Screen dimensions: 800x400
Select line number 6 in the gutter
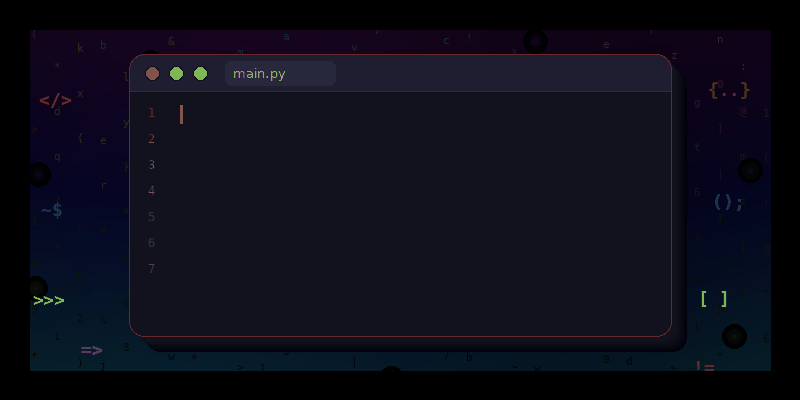[152, 243]
